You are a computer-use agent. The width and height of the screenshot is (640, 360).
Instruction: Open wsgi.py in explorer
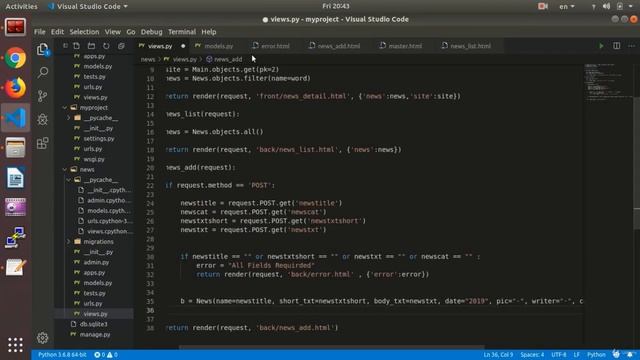pyautogui.click(x=94, y=159)
